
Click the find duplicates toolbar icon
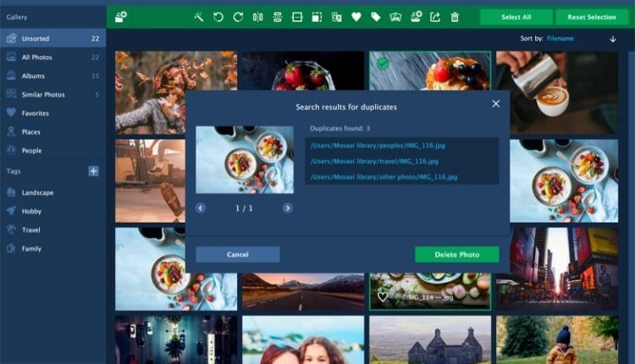point(336,17)
